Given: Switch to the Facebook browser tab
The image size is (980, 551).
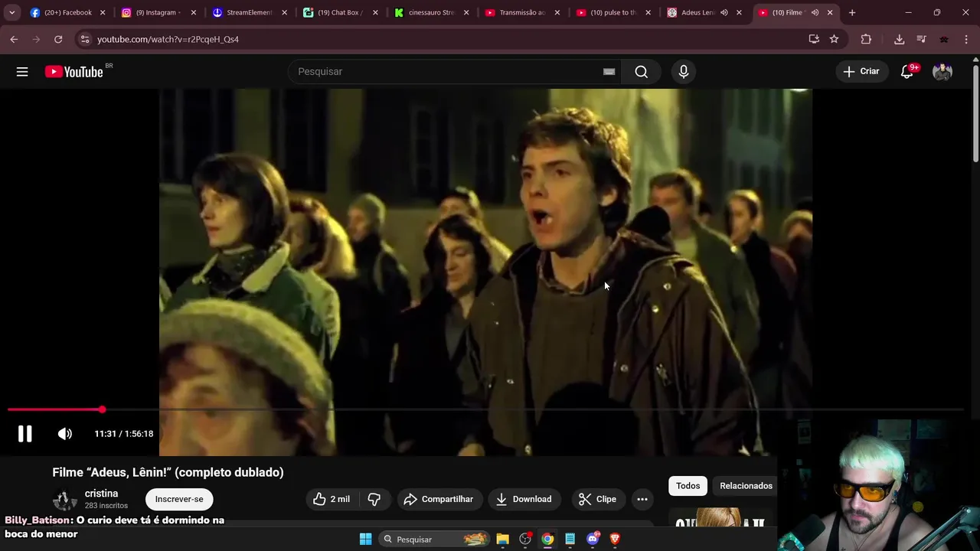Looking at the screenshot, I should [x=67, y=12].
